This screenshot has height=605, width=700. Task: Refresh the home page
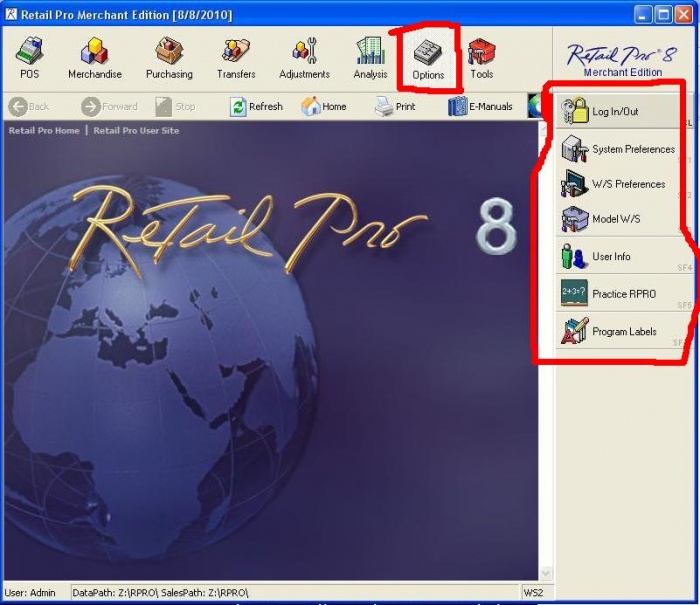256,107
